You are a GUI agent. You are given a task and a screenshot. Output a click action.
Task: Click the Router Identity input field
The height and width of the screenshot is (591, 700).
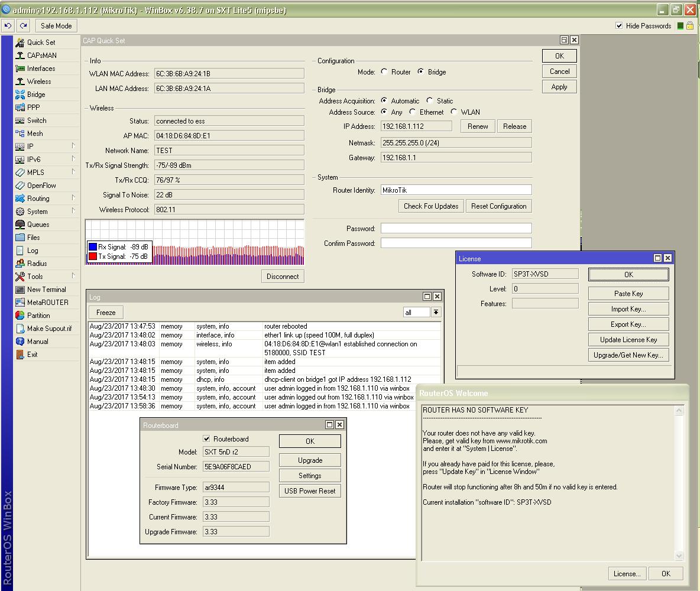tap(456, 190)
